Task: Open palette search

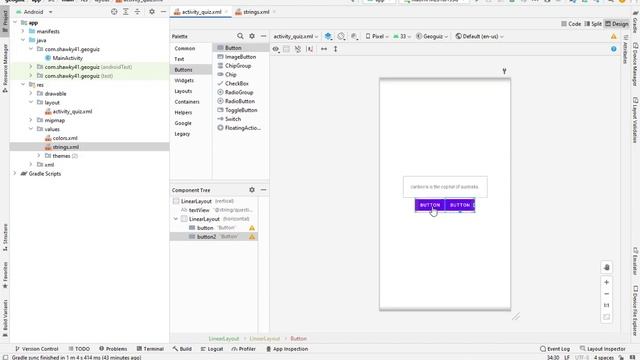Action: click(x=240, y=36)
